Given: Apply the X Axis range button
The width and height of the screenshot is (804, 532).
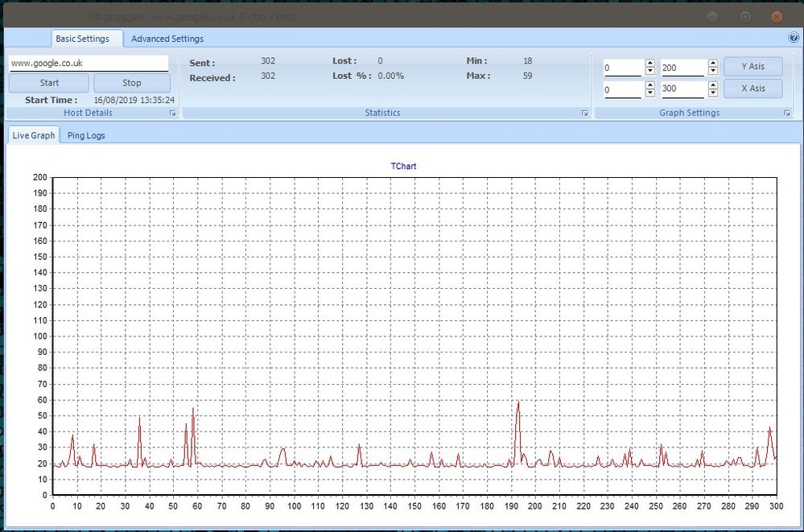Looking at the screenshot, I should coord(752,88).
